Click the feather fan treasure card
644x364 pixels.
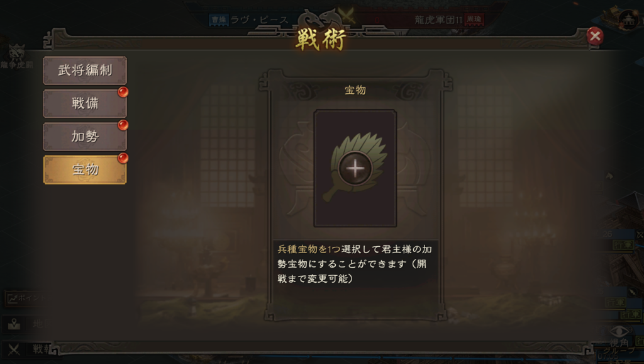tap(355, 168)
